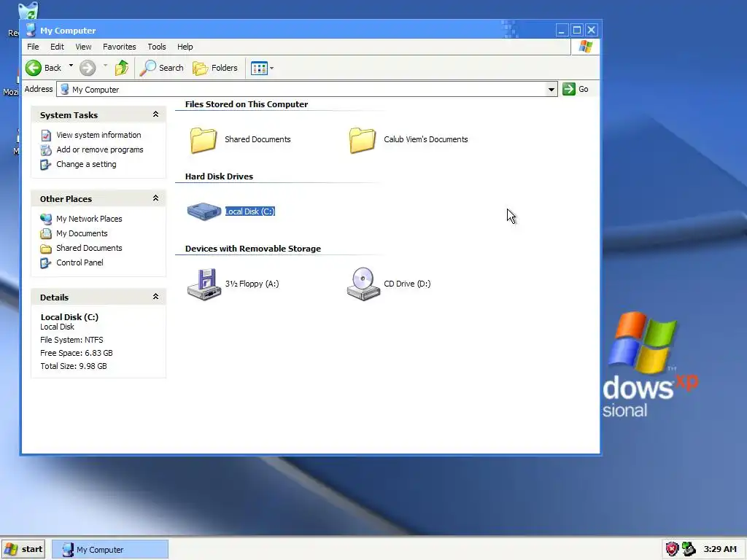Click the Start button

[23, 549]
